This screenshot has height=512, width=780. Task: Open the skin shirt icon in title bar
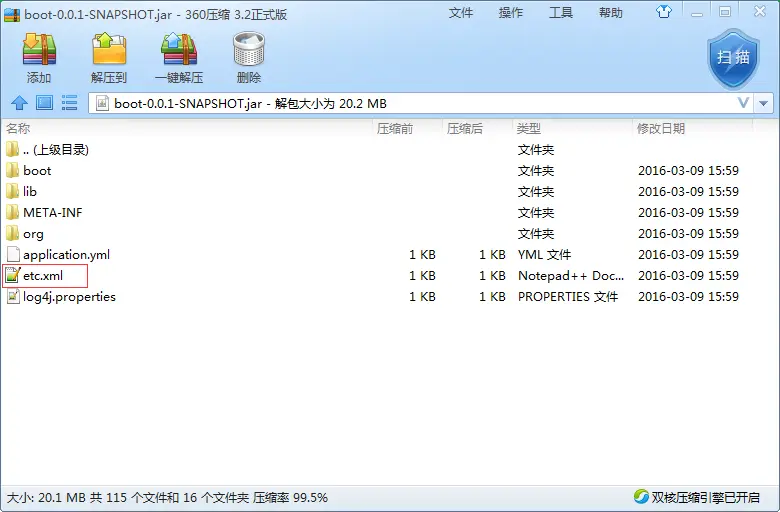(x=663, y=11)
